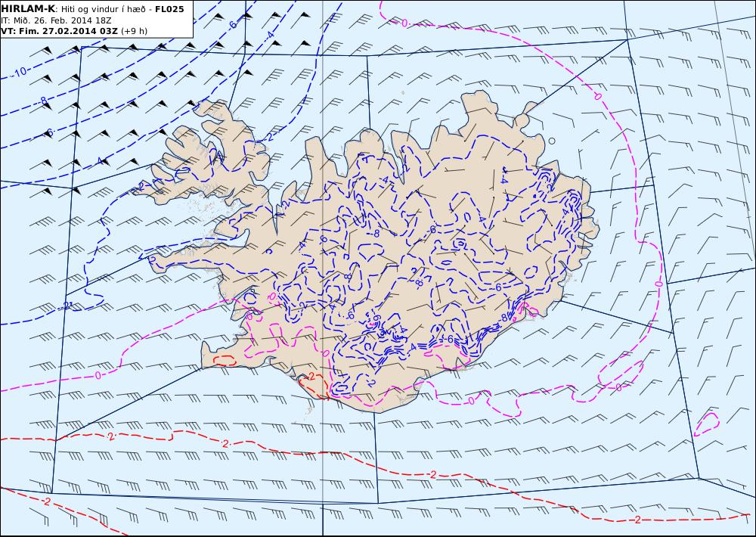
Task: Click the small closed magenta loop in southeast sea
Action: 707,424
